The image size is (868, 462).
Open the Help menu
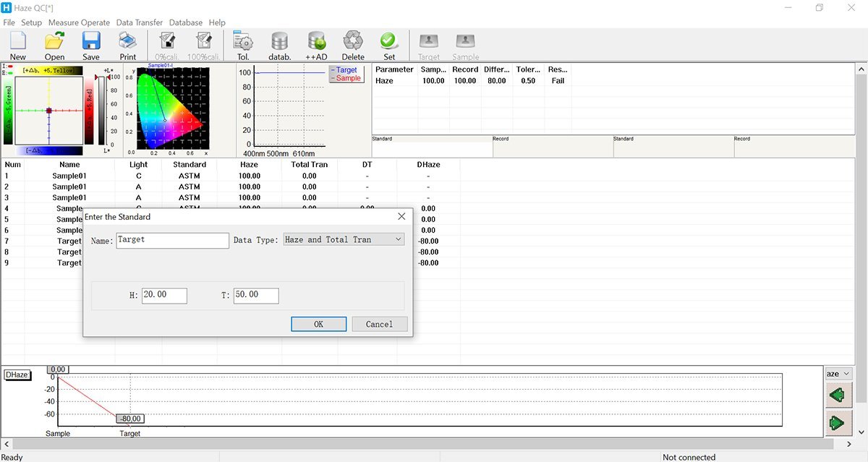click(x=217, y=22)
